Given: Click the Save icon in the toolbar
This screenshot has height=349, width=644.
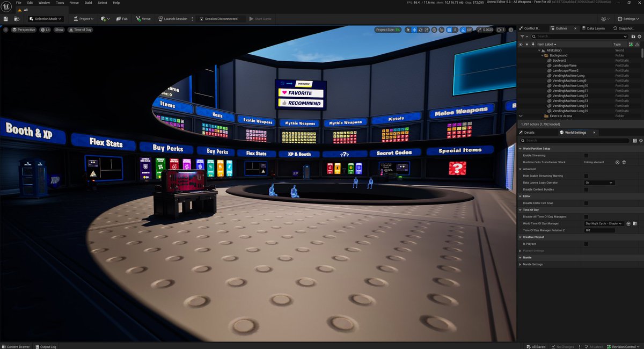Looking at the screenshot, I should tap(5, 19).
